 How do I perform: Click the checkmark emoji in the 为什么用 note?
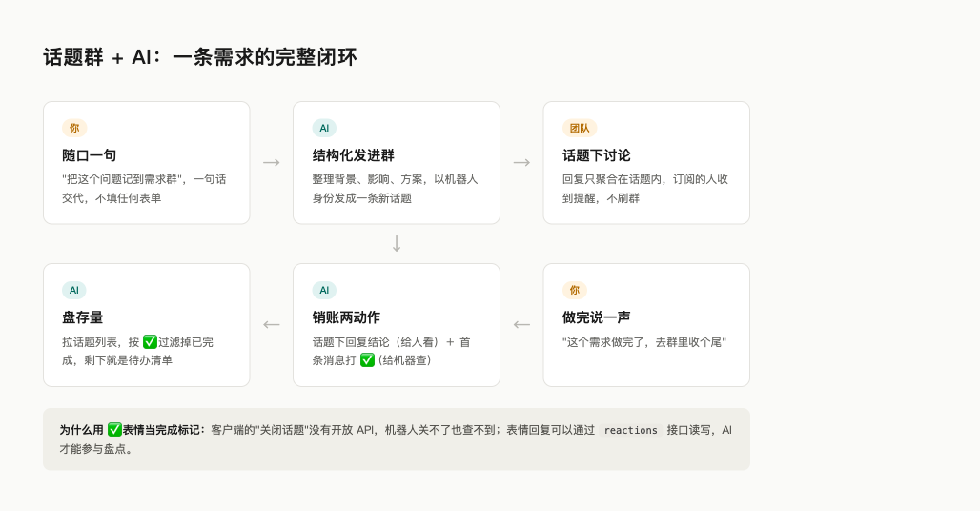[114, 430]
